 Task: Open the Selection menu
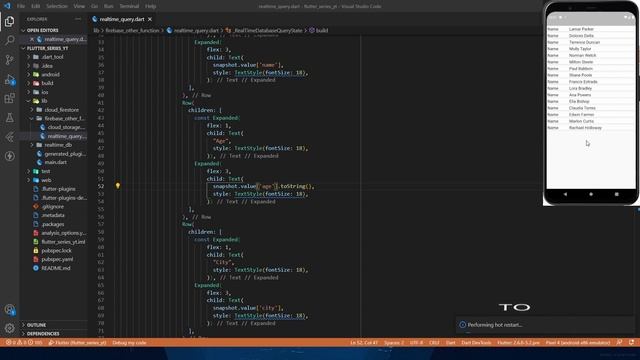(57, 6)
